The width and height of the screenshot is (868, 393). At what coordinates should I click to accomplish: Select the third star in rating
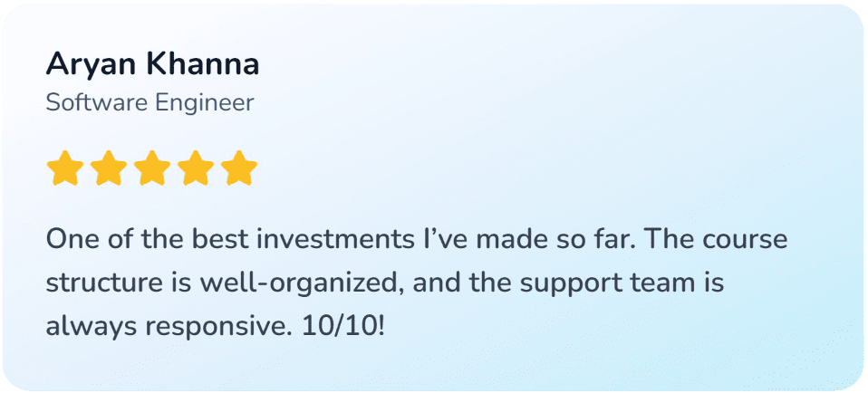(x=152, y=168)
